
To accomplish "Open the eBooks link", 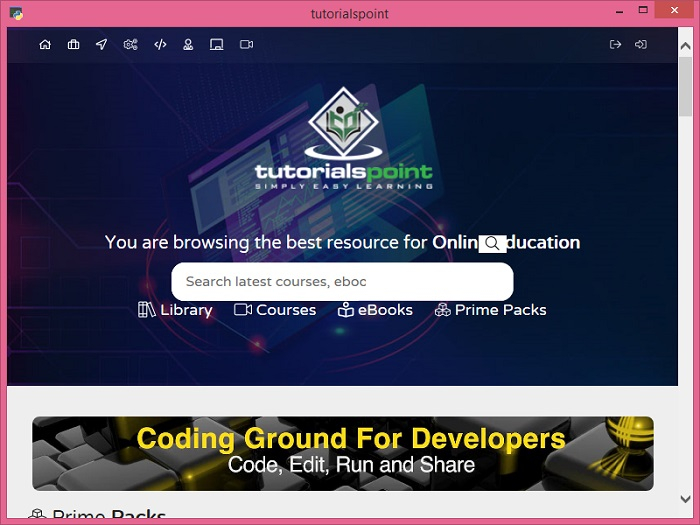I will [375, 309].
